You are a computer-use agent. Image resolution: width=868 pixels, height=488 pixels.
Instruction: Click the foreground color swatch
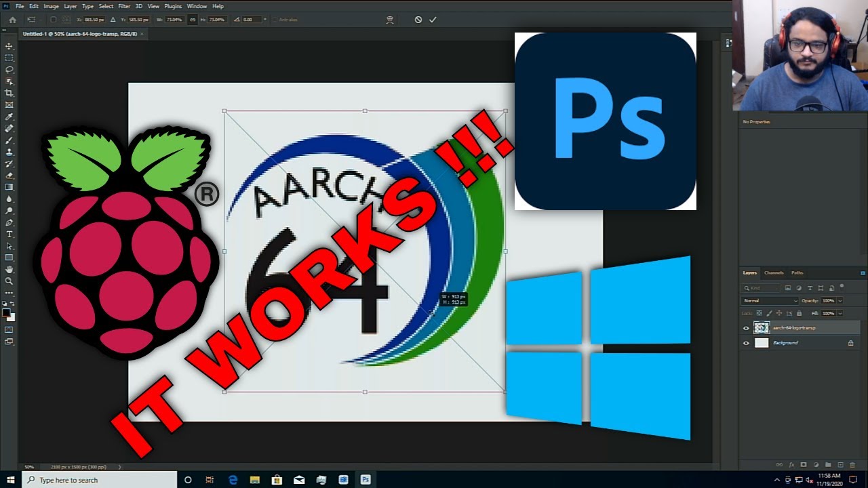(6, 312)
